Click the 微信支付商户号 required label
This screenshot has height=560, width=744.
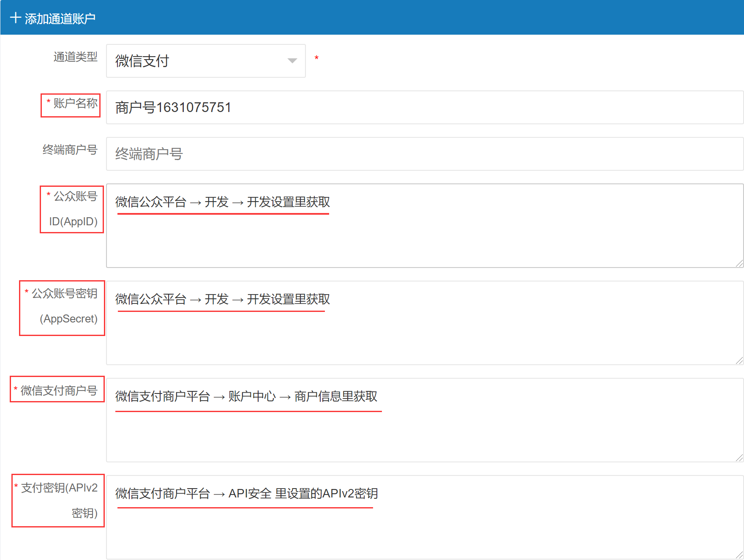(59, 391)
